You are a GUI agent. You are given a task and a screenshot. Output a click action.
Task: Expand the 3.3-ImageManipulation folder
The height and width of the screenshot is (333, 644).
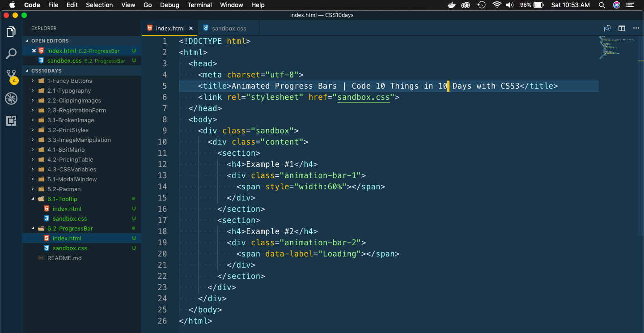(82, 140)
